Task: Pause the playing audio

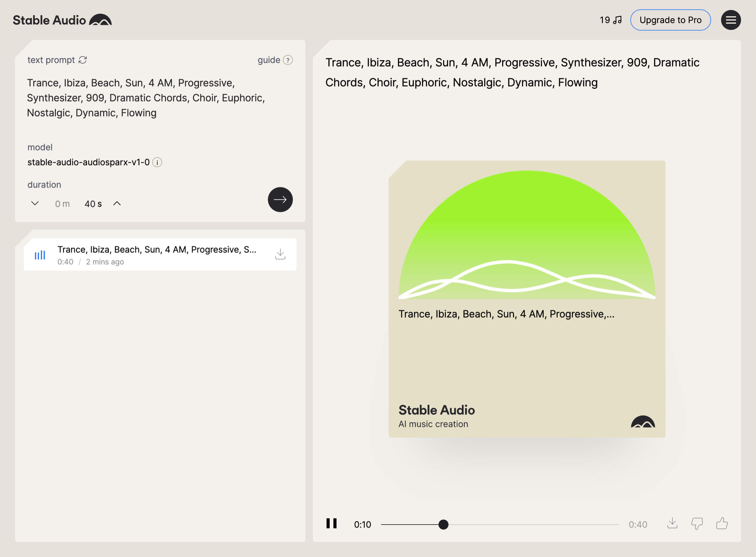Action: point(332,524)
